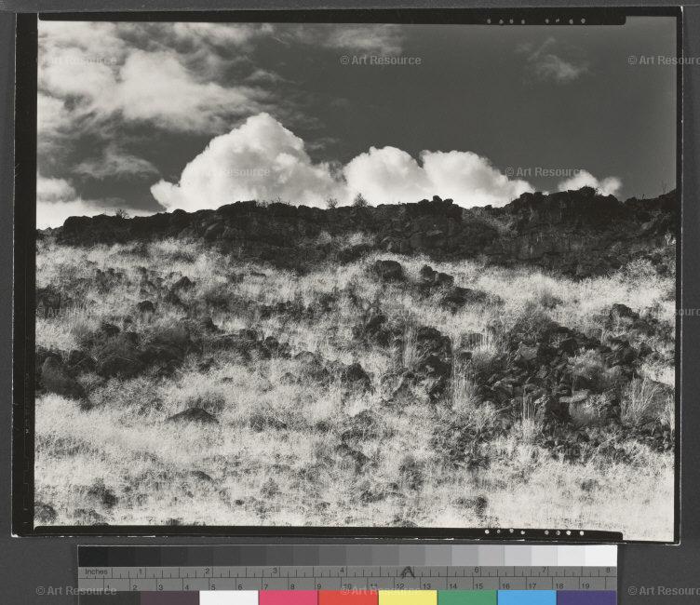Screen dimensions: 700x605
Task: Select the green patch on the color bar
Action: 467,598
